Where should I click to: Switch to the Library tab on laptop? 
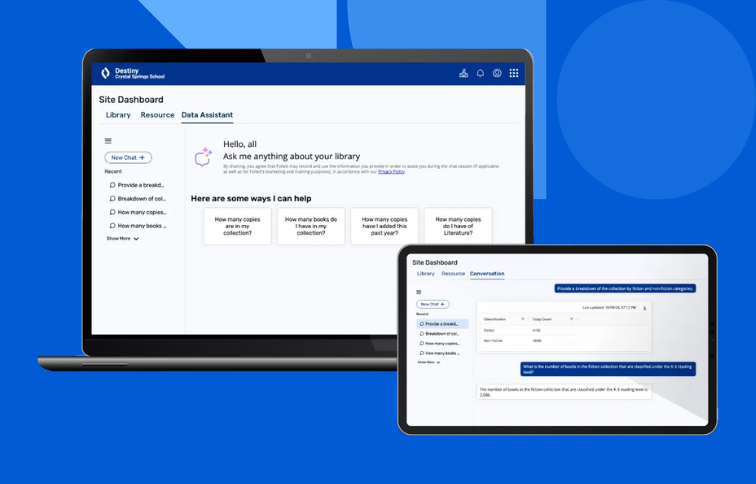(x=118, y=115)
